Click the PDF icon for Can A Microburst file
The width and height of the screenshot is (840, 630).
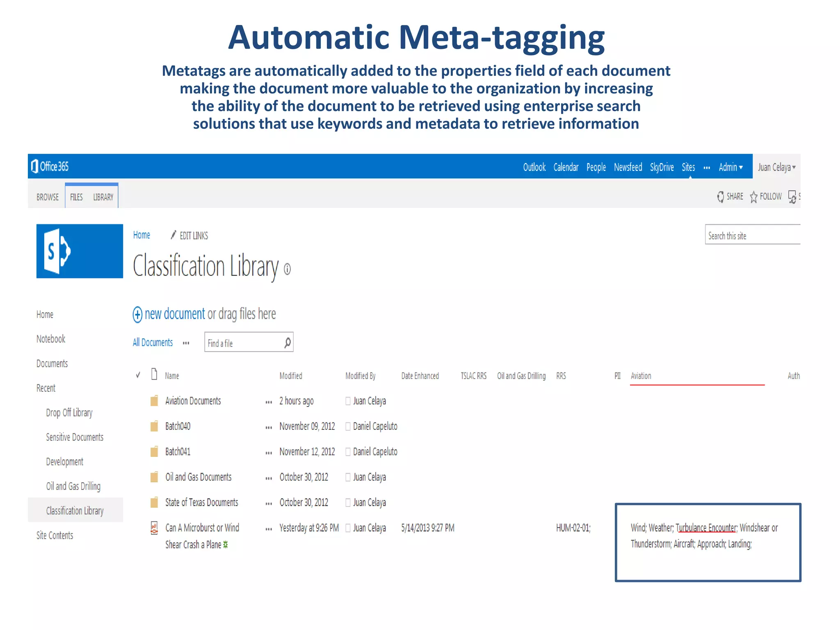[x=154, y=528]
